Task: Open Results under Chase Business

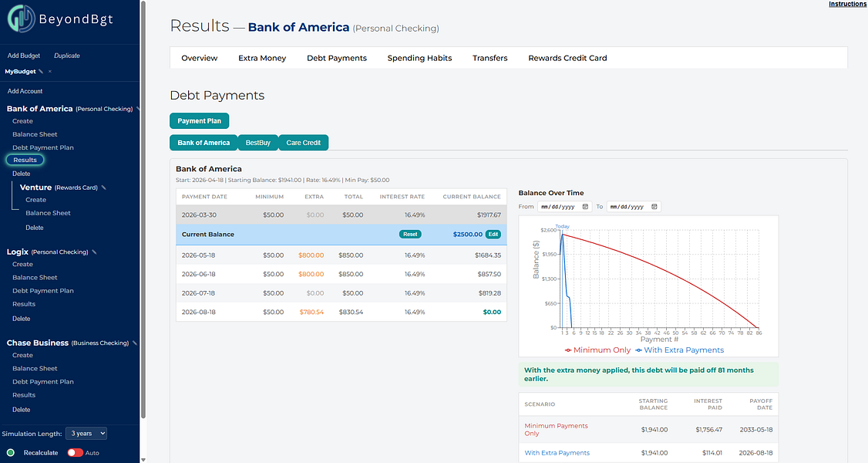Action: click(24, 395)
